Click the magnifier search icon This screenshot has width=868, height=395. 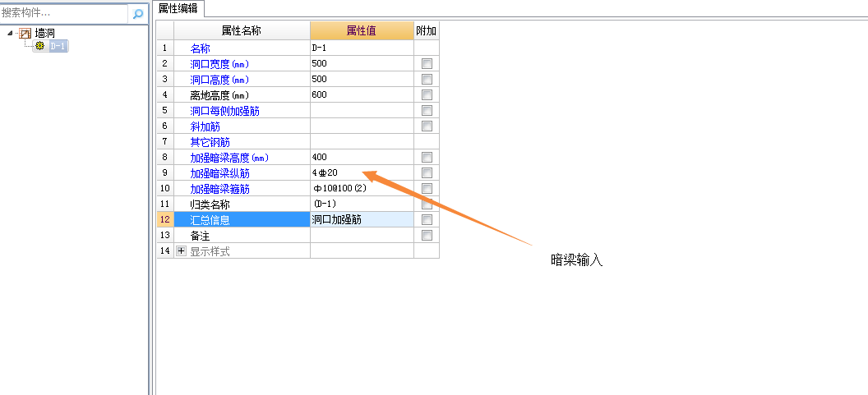click(138, 13)
